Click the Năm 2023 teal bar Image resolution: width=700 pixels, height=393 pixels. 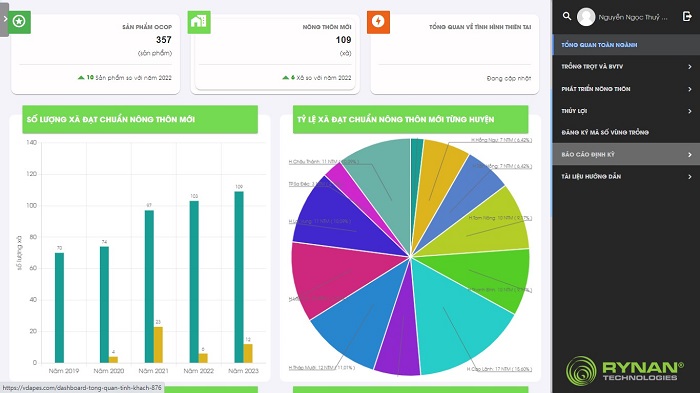[239, 277]
